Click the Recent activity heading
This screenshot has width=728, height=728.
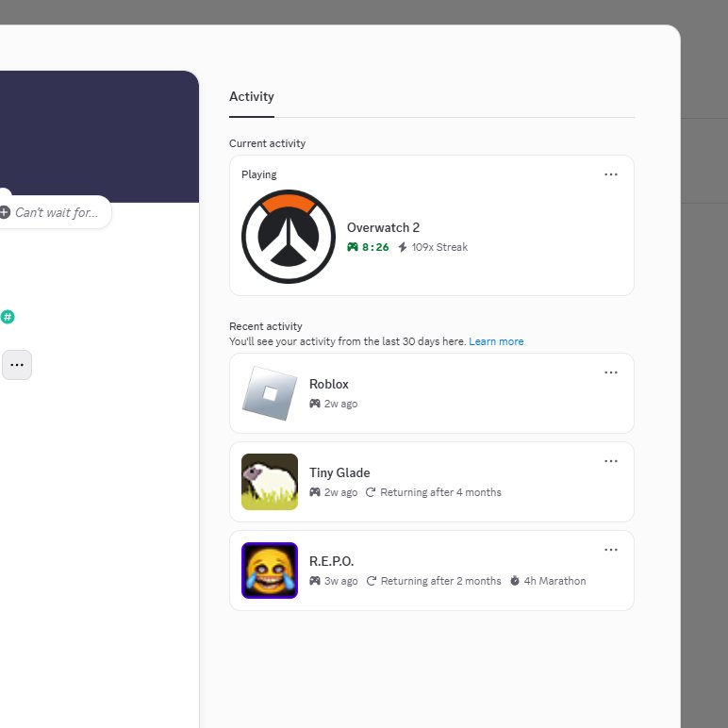[x=266, y=326]
